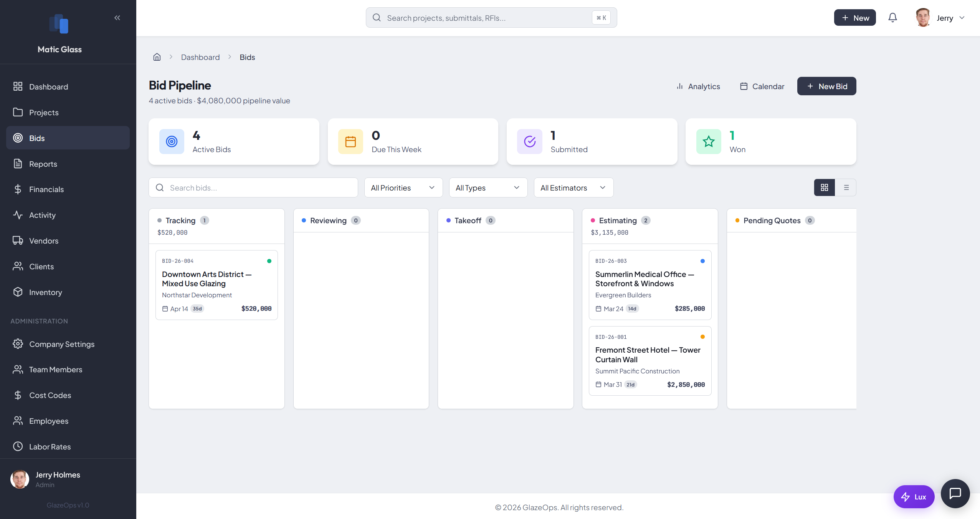The image size is (980, 519).
Task: Open the chat bubble in bottom corner
Action: [x=955, y=493]
